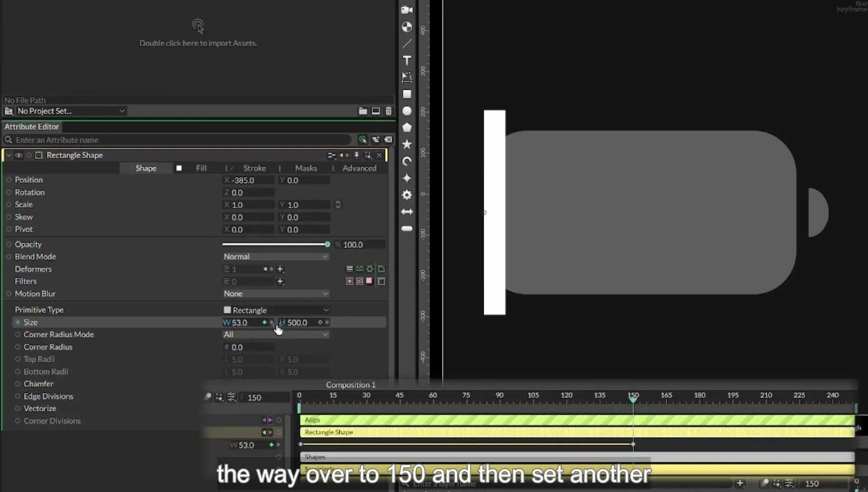This screenshot has width=868, height=492.
Task: Select the Star shape tool
Action: pyautogui.click(x=407, y=144)
